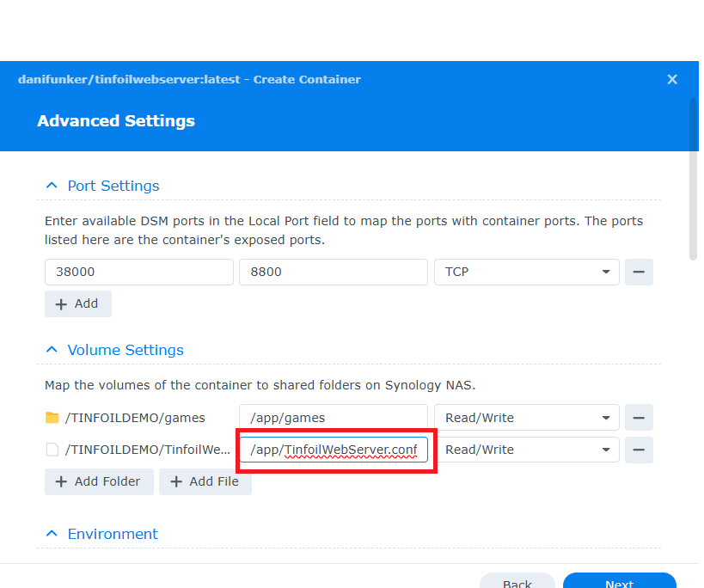Open the TCP protocol dropdown
The height and width of the screenshot is (588, 704).
(526, 272)
